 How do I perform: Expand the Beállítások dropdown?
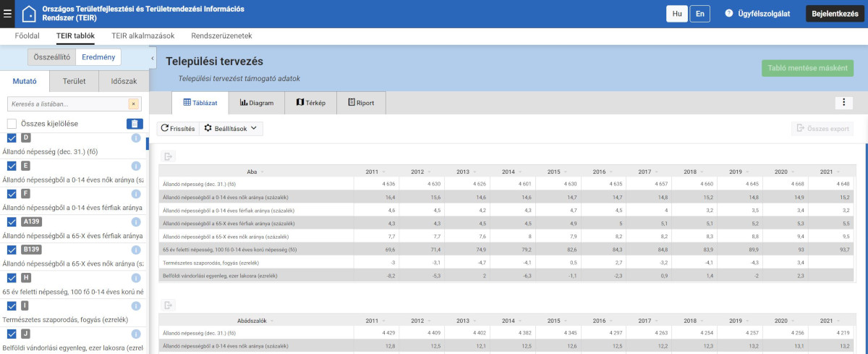point(231,128)
